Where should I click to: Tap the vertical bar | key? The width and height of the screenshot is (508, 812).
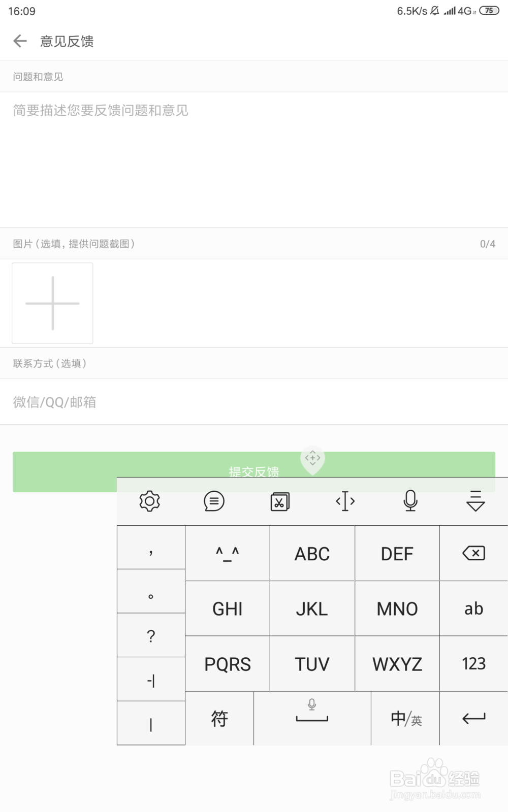[x=151, y=723]
